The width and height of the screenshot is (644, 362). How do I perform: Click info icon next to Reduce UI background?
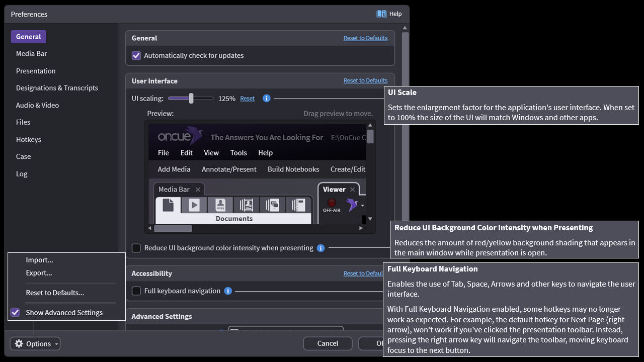coord(320,248)
